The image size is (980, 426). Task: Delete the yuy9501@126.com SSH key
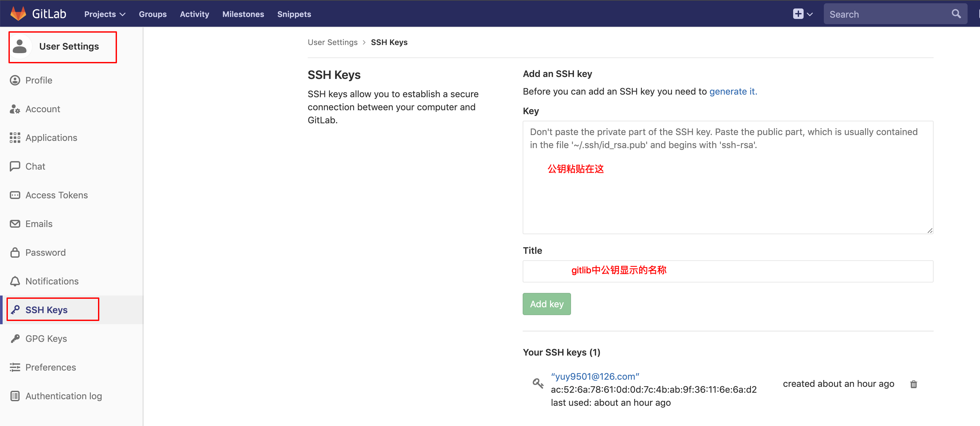(913, 384)
